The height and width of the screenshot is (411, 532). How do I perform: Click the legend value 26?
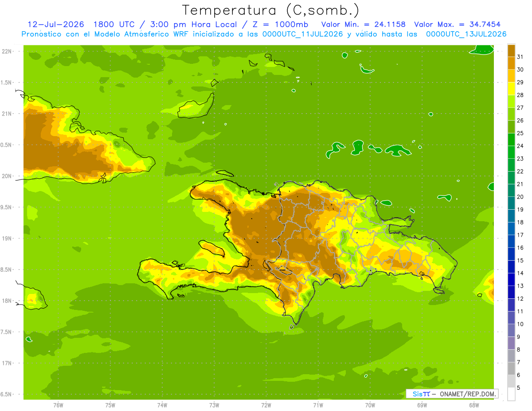[x=520, y=121]
